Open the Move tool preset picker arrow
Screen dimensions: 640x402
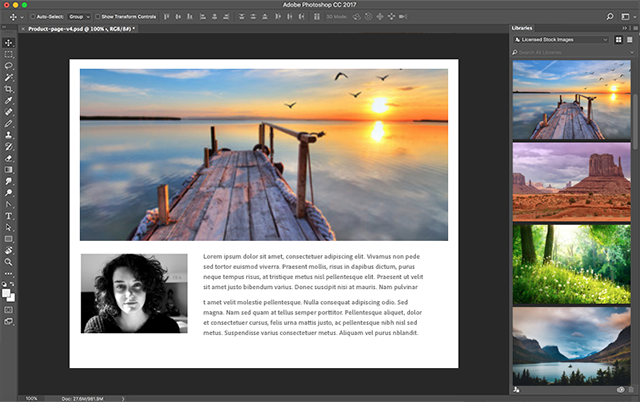point(21,17)
